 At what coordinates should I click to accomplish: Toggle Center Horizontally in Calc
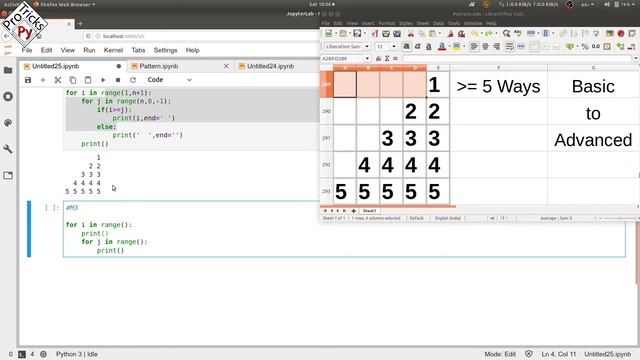(485, 47)
